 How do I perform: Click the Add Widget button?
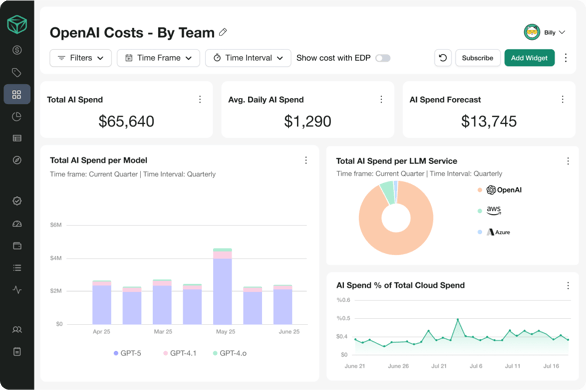529,58
